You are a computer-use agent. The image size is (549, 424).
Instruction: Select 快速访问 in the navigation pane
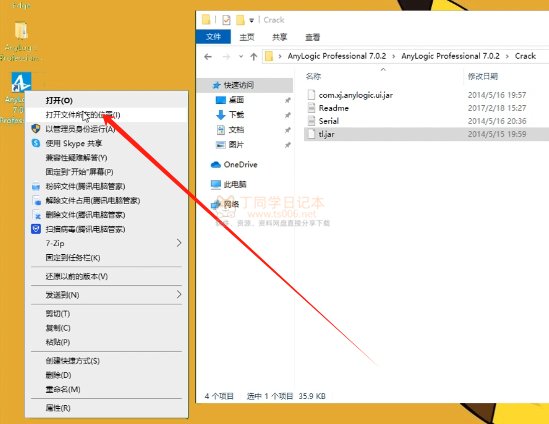tap(244, 85)
